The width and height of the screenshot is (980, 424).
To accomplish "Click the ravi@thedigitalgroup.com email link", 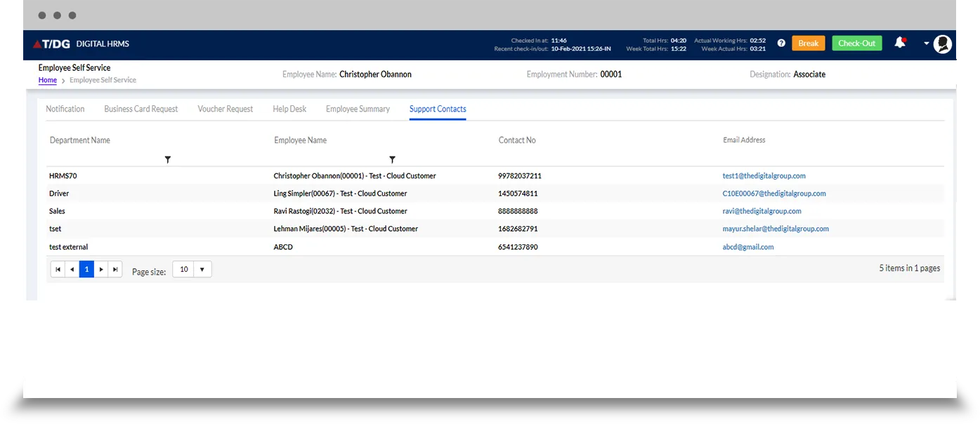I will point(762,211).
